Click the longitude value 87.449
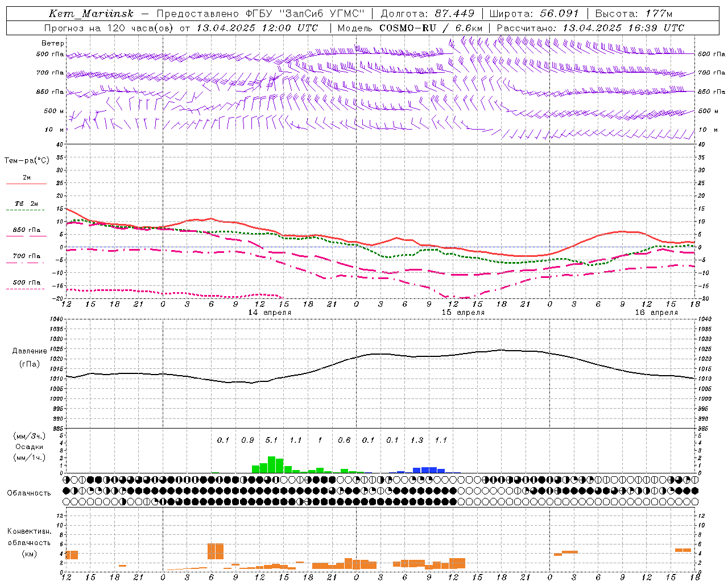Screen dimensions: 728x582 455,14
